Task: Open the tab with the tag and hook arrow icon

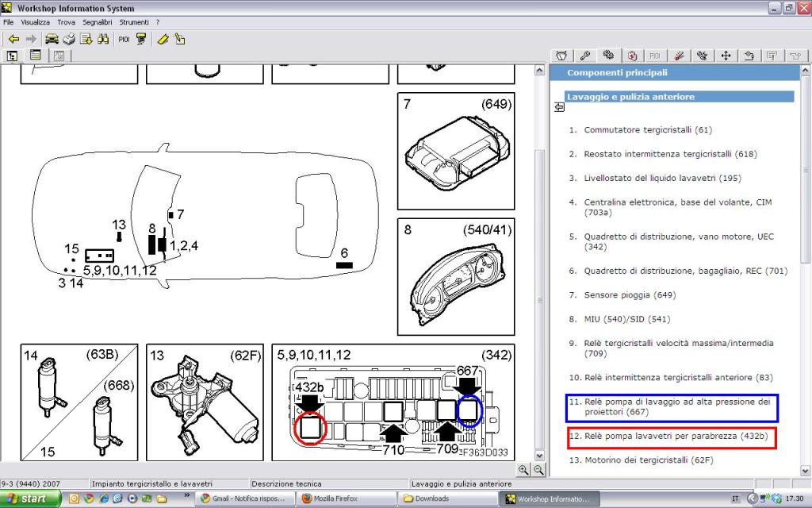Action: click(749, 56)
